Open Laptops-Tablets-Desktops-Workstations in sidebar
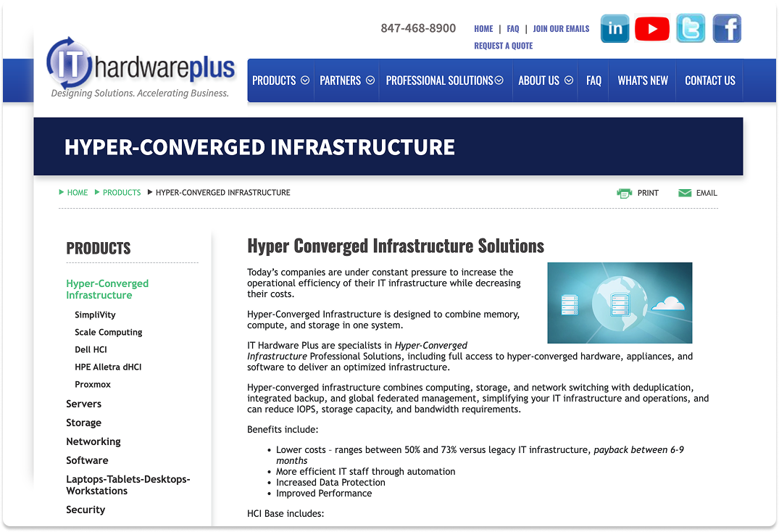Image resolution: width=779 pixels, height=532 pixels. point(128,485)
